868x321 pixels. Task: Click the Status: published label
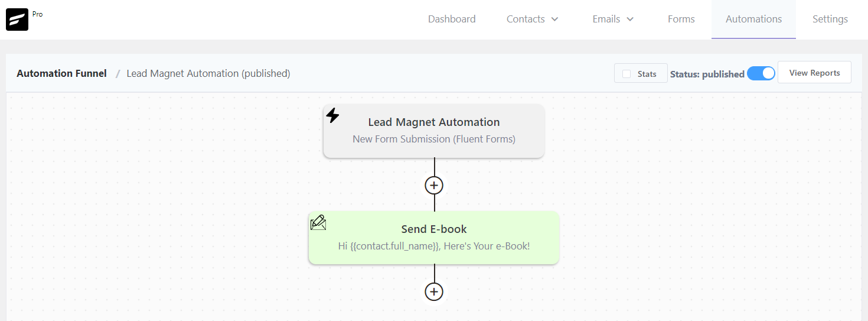707,74
